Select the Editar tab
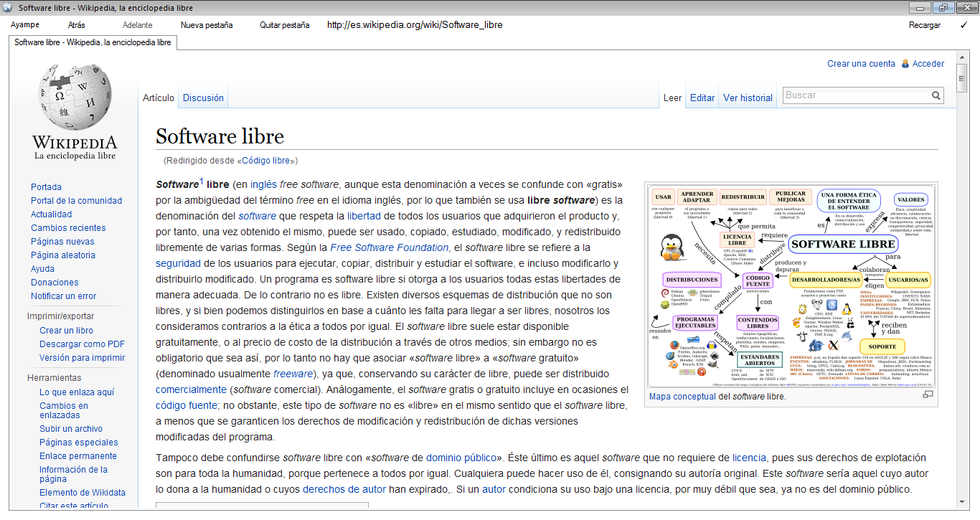The height and width of the screenshot is (520, 980). 702,98
